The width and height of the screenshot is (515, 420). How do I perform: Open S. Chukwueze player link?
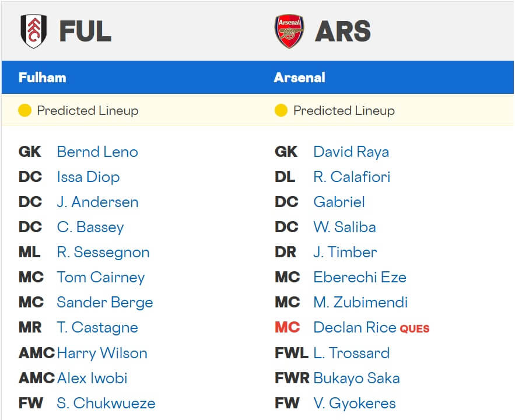point(106,402)
